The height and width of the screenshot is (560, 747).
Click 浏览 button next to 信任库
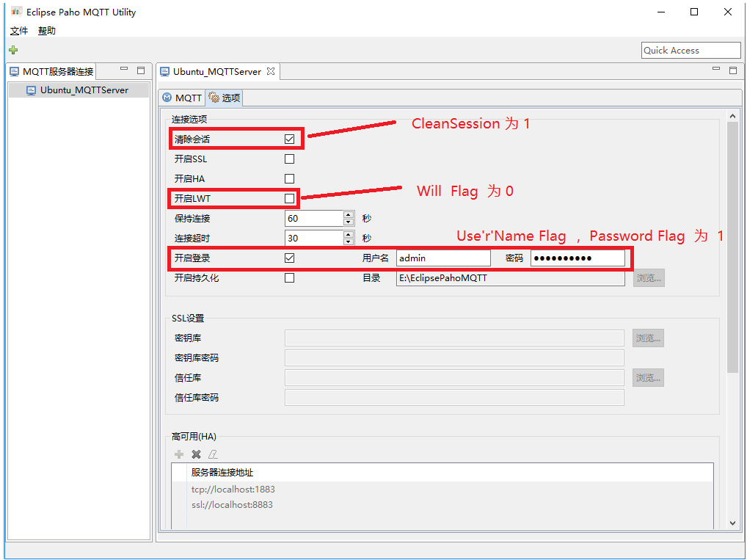649,377
